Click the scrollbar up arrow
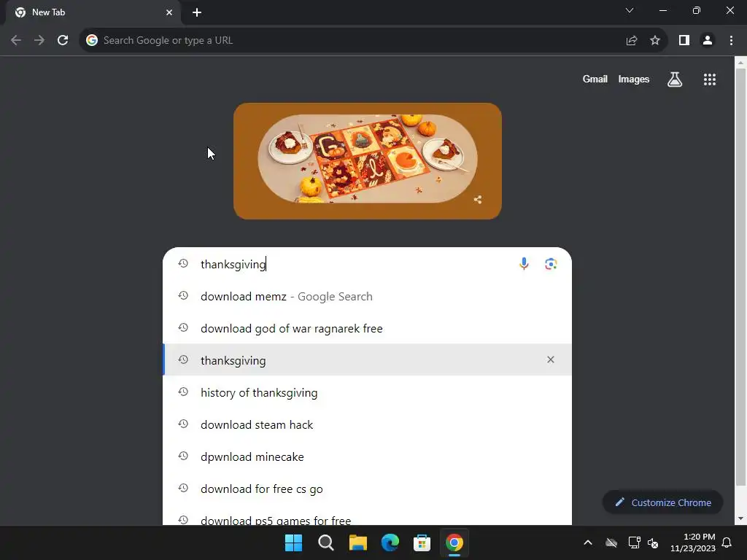The image size is (747, 560). [741, 63]
